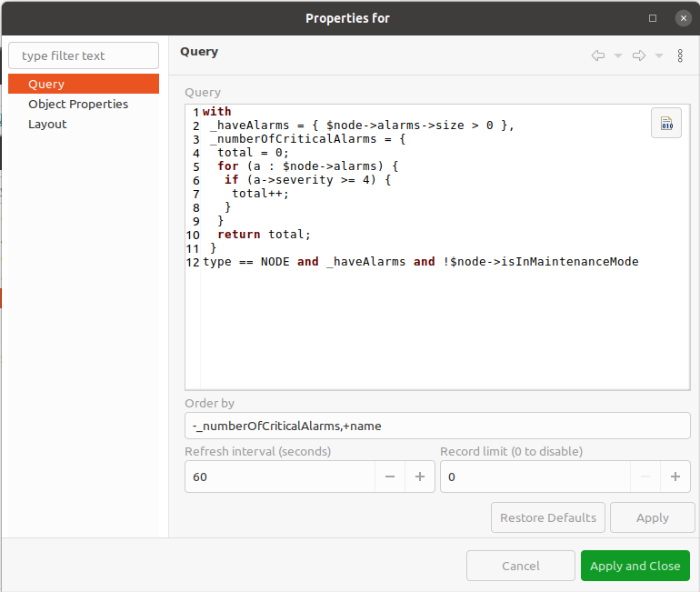Click '_numberOfCriticalAlarms' on line 3
Viewport: 700px width, 592px height.
click(294, 139)
